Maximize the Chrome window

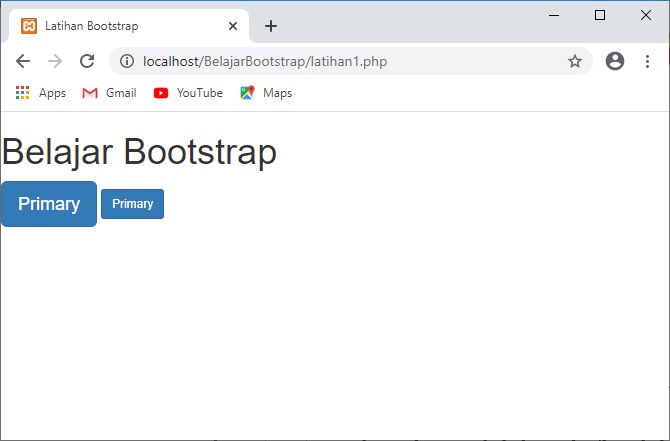coord(600,15)
